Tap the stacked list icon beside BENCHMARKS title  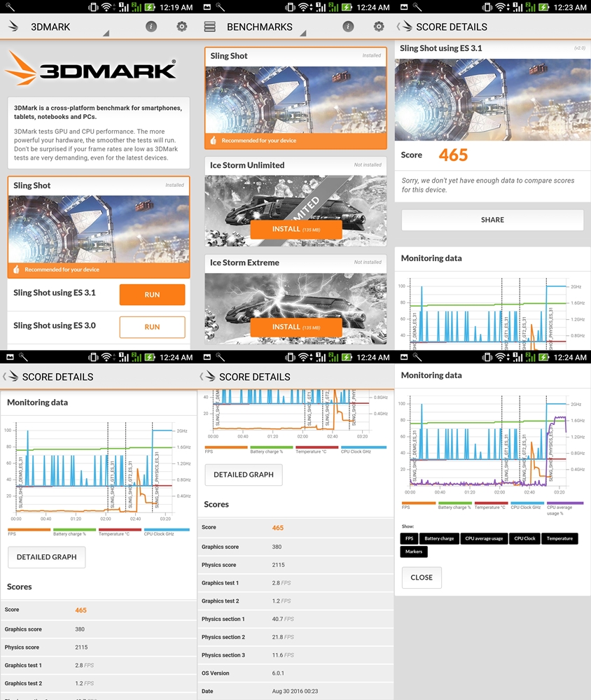click(210, 27)
